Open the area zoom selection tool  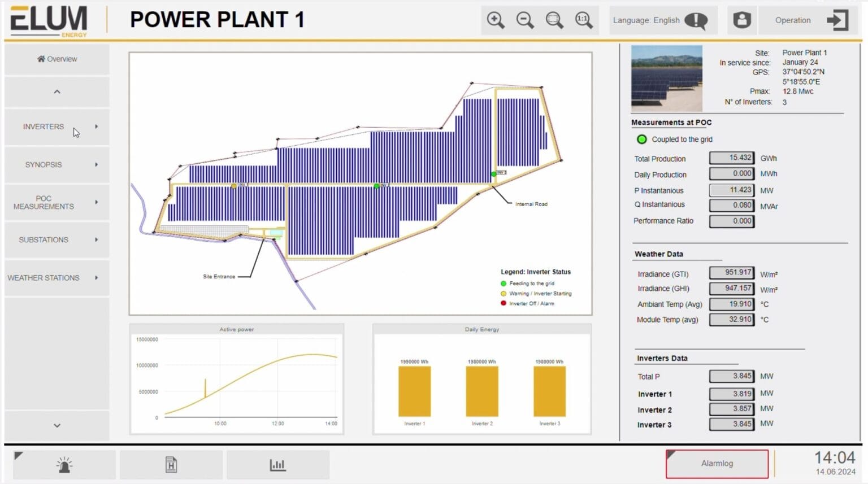(x=554, y=20)
